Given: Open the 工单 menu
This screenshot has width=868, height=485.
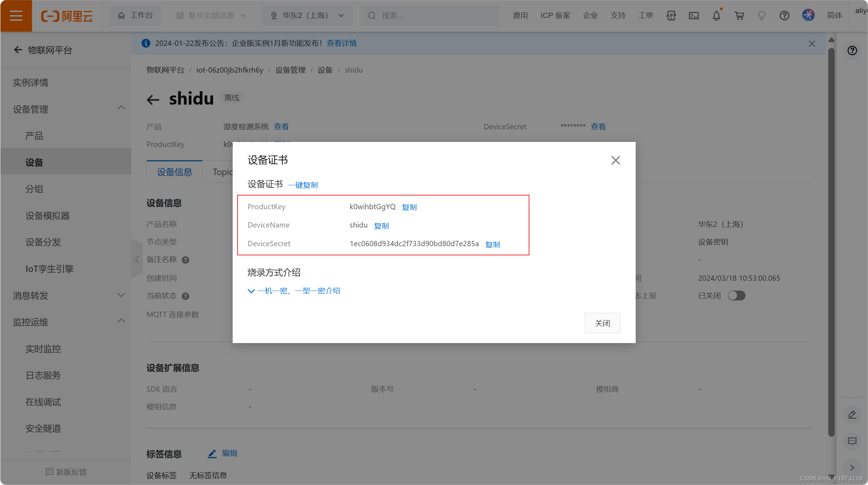Looking at the screenshot, I should click(x=646, y=15).
